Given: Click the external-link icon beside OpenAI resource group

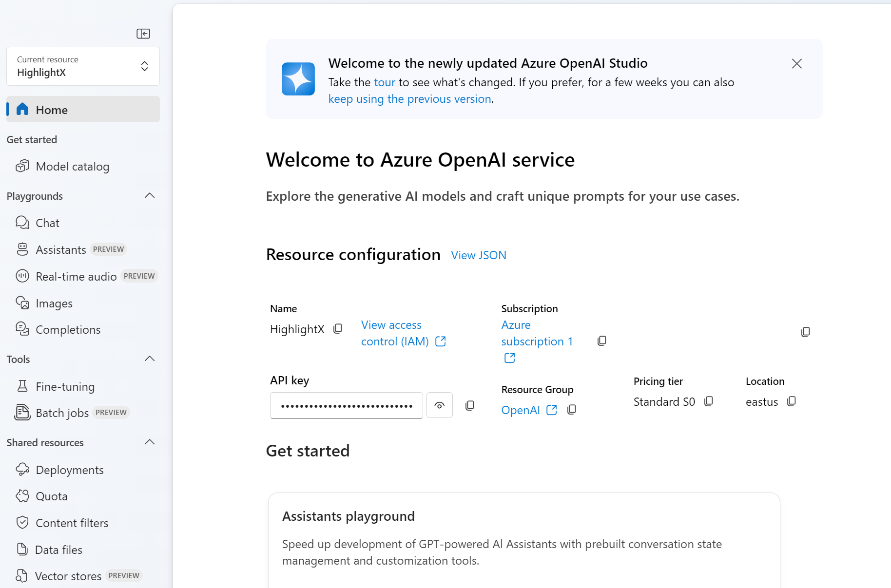Looking at the screenshot, I should pyautogui.click(x=552, y=410).
